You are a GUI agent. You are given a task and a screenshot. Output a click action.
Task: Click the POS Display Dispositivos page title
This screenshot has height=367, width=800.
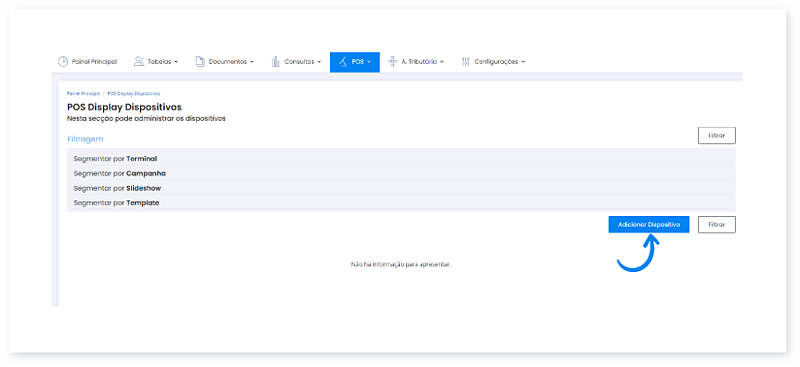click(124, 107)
